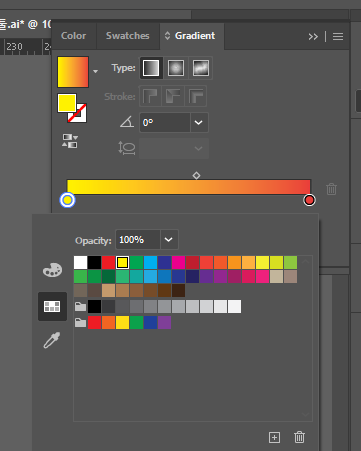Choose the darkest brown swatch
The image size is (361, 451).
(178, 291)
